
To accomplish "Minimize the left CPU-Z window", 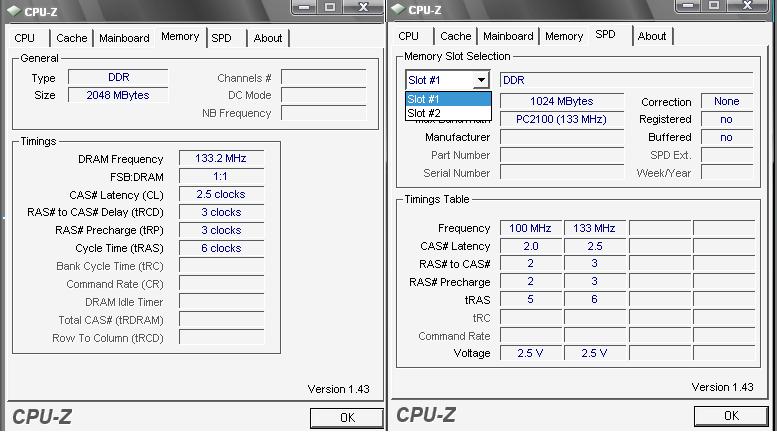I will [304, 7].
